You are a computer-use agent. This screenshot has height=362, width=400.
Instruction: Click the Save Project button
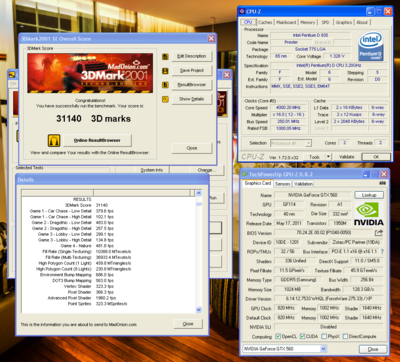point(192,71)
